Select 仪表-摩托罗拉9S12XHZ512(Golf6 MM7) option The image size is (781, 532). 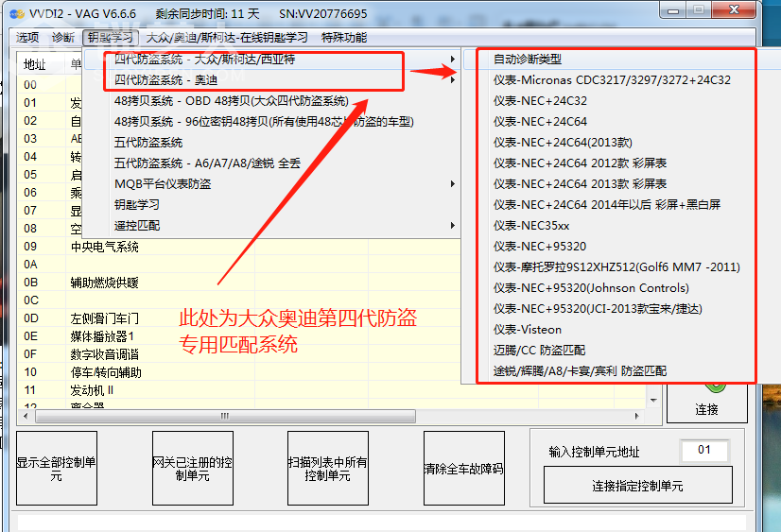click(x=616, y=267)
